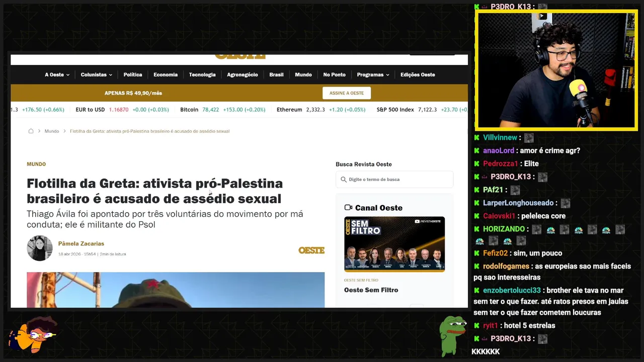Select the Tecnologia menu item
This screenshot has width=644, height=362.
202,74
